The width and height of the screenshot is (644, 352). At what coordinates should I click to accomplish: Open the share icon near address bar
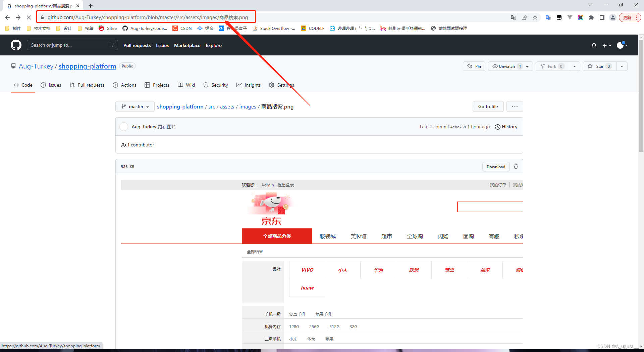click(524, 17)
